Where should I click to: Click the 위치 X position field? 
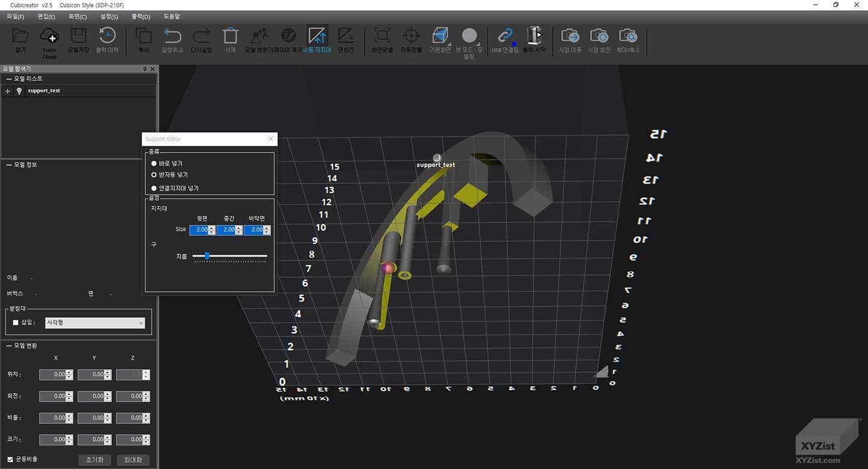pos(52,375)
